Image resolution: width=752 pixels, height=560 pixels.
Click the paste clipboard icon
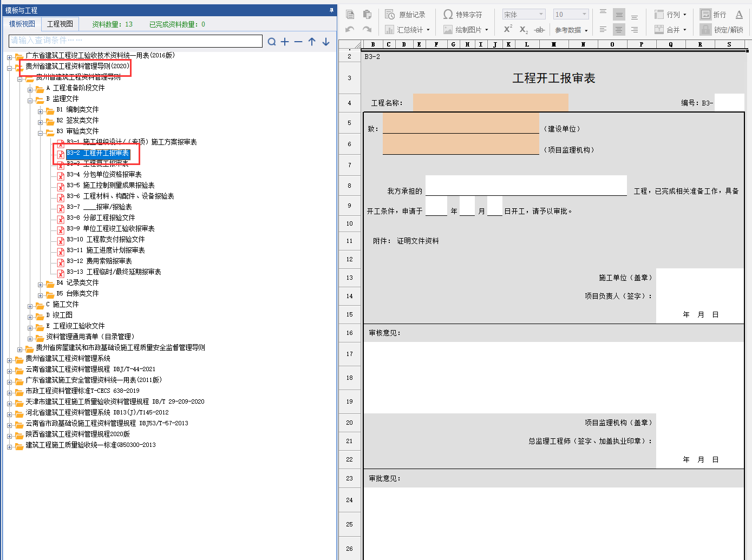pyautogui.click(x=367, y=15)
